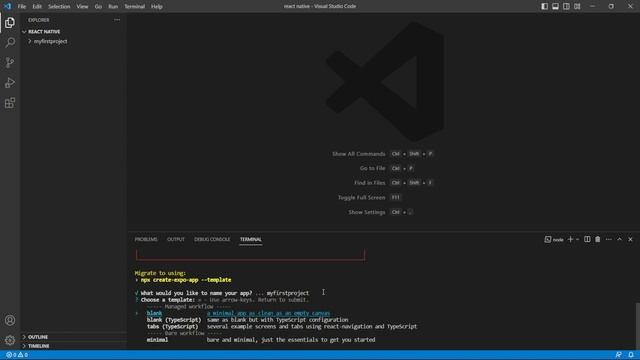
Task: Click the EXPLORER panel title
Action: tap(39, 20)
